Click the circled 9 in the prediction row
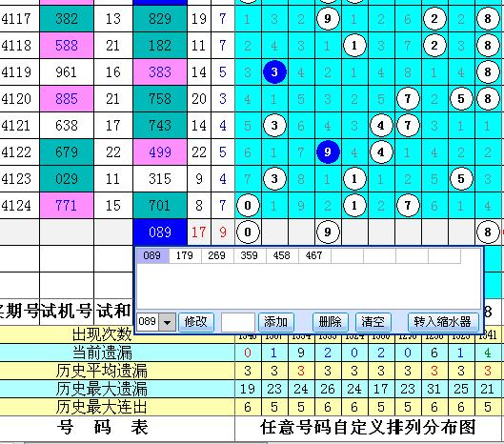 (328, 232)
